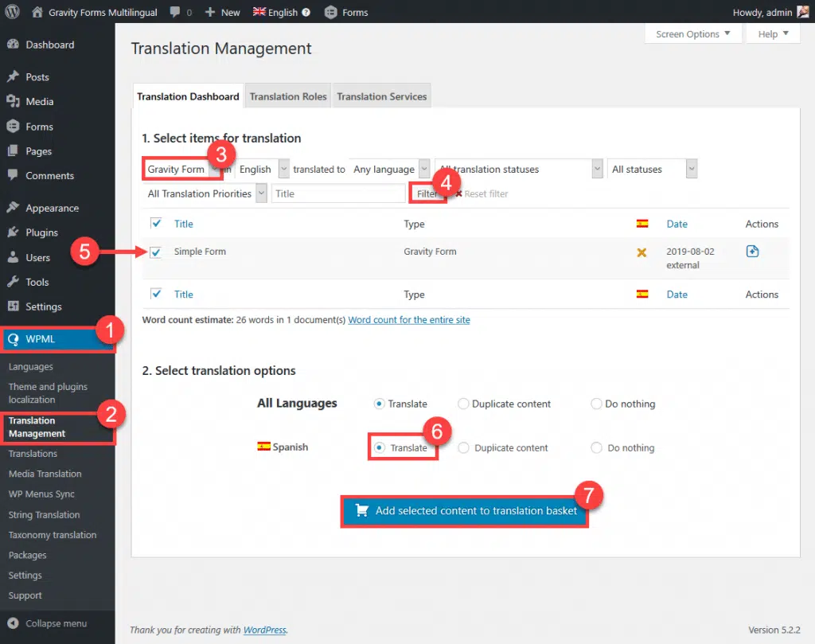This screenshot has width=815, height=644.
Task: Click the language help question mark icon
Action: (x=306, y=12)
